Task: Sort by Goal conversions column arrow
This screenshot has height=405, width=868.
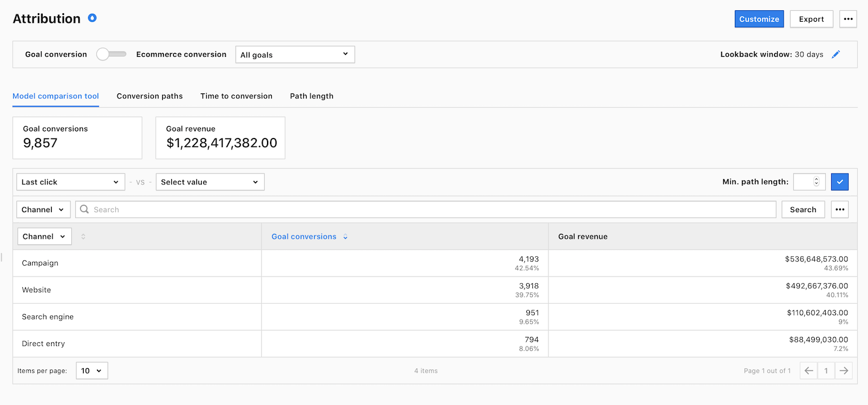Action: tap(345, 237)
